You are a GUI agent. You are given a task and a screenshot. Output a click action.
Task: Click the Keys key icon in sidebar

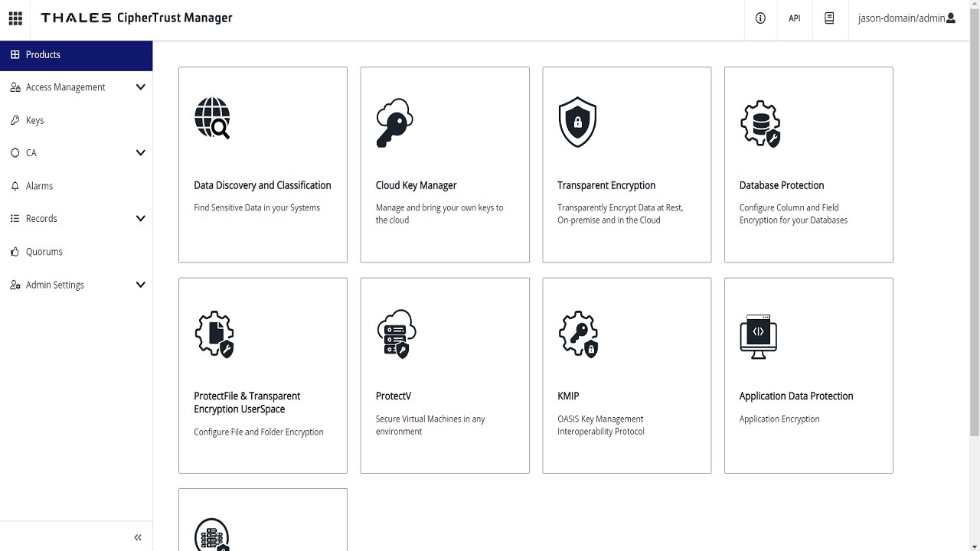15,120
